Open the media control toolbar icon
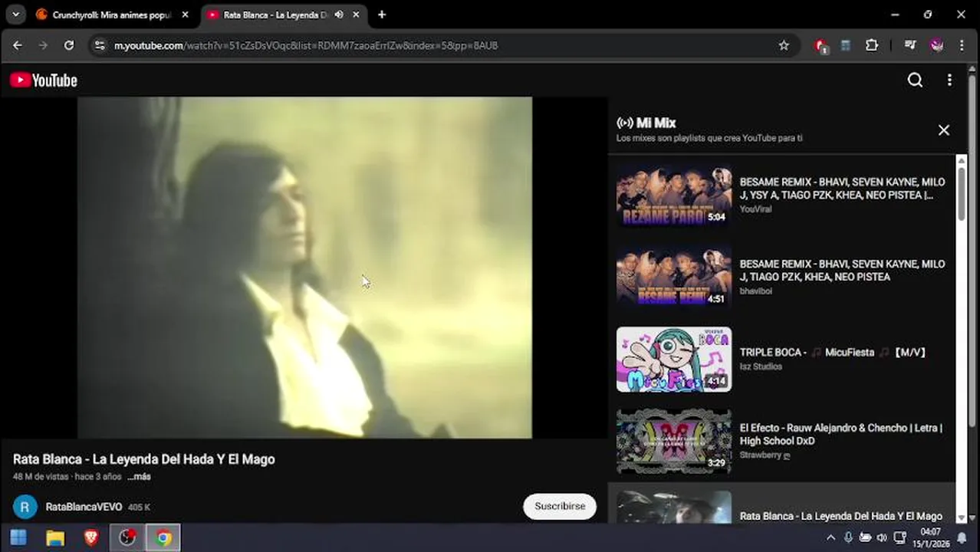980x552 pixels. pos(910,45)
